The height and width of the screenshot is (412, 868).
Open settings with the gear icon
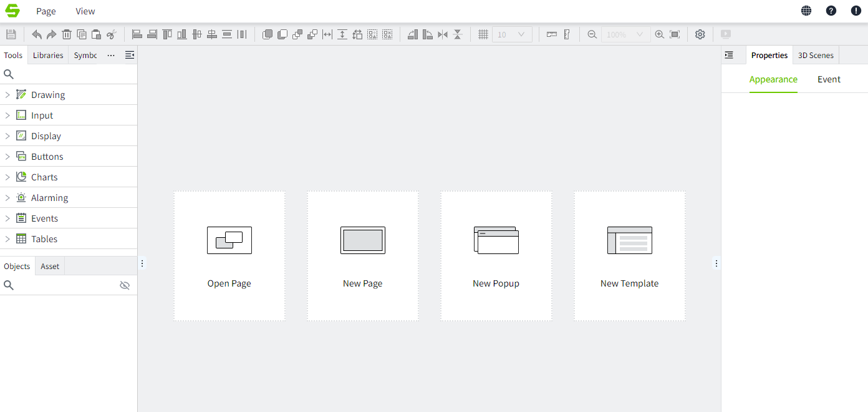(700, 35)
